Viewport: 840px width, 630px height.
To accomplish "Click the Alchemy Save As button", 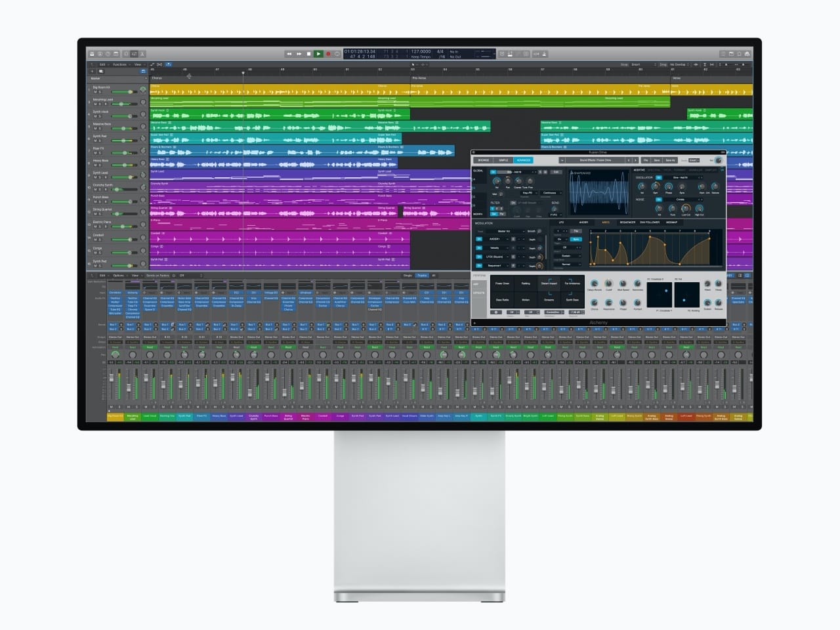I will pyautogui.click(x=670, y=160).
